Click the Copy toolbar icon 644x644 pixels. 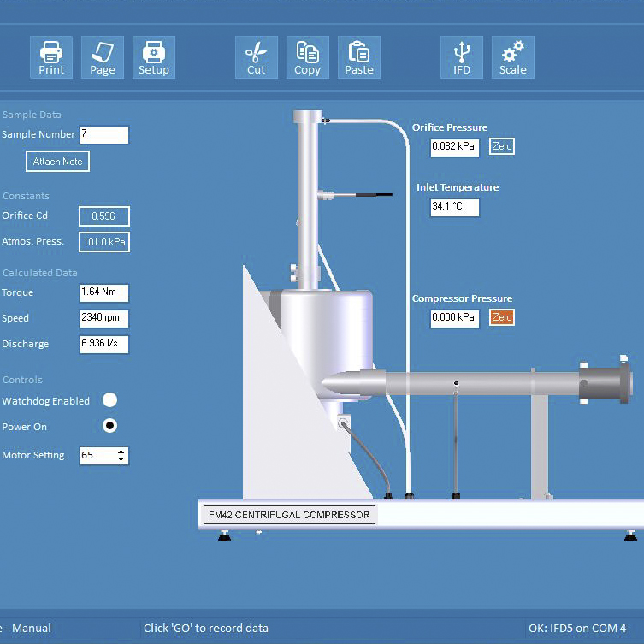point(308,57)
